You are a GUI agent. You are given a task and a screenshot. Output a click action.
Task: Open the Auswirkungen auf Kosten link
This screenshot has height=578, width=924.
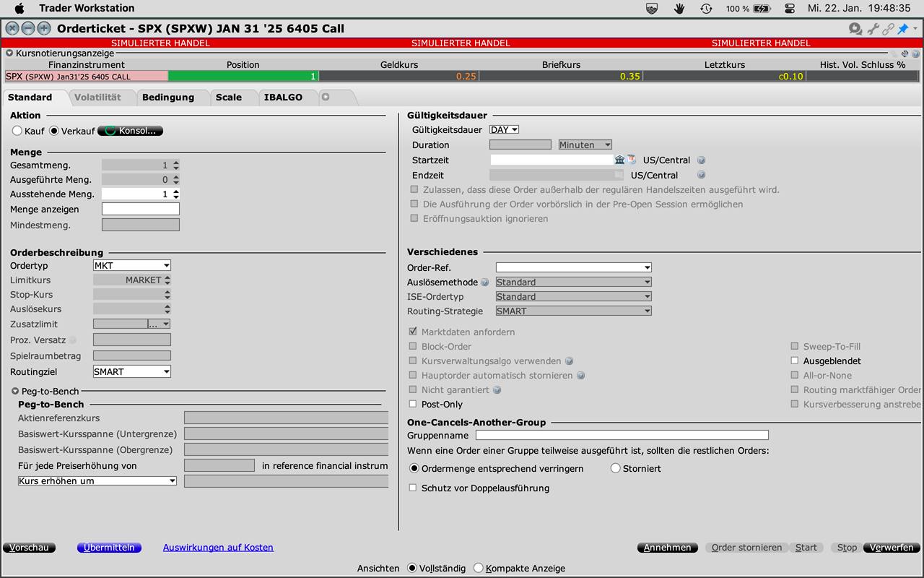218,548
